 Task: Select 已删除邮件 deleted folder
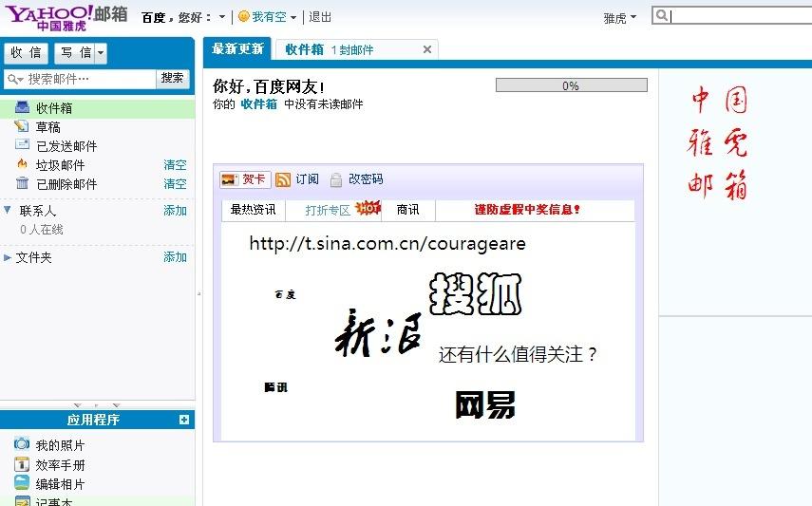(x=66, y=184)
